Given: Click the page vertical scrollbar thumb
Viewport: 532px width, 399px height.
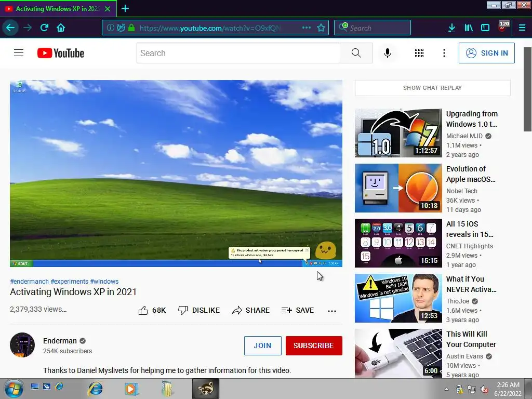Looking at the screenshot, I should [x=527, y=89].
